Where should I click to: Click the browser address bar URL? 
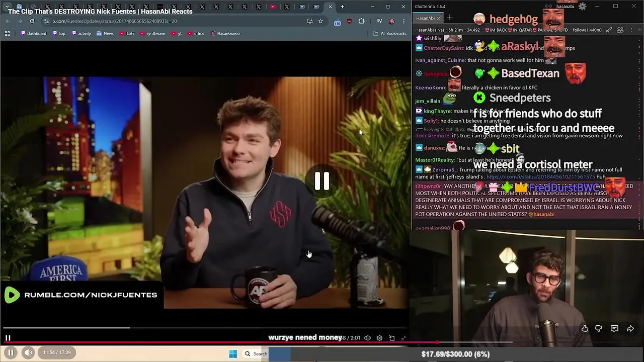point(115,21)
